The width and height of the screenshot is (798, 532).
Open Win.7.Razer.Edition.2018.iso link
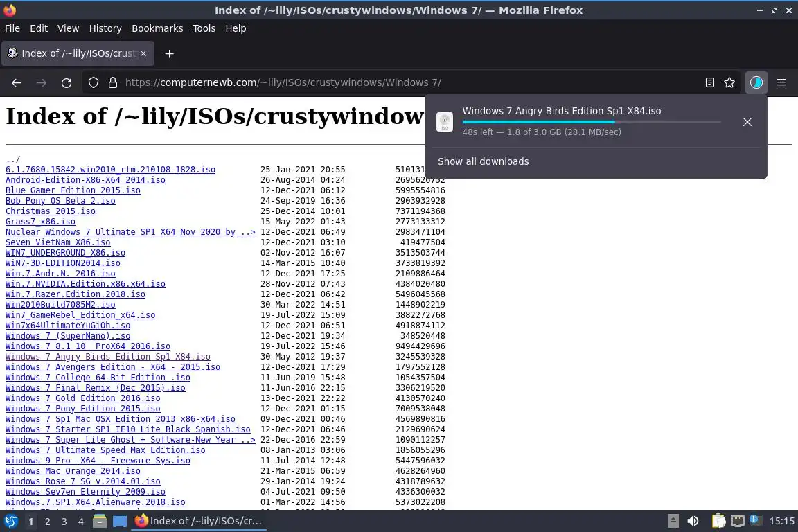click(76, 294)
